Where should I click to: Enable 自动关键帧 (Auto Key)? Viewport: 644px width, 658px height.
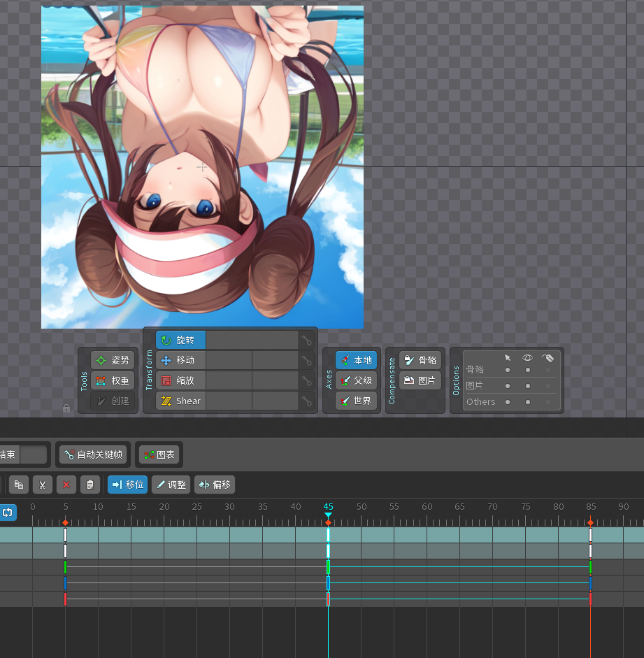(93, 455)
